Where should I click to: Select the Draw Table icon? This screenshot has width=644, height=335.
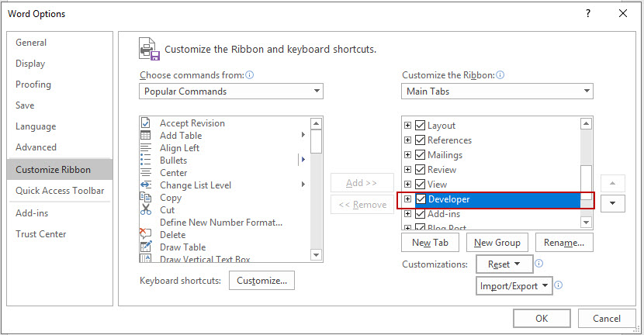click(x=145, y=247)
